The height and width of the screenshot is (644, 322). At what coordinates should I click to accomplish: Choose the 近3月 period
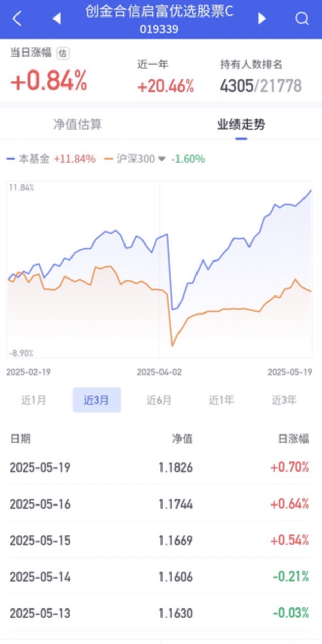(x=97, y=400)
